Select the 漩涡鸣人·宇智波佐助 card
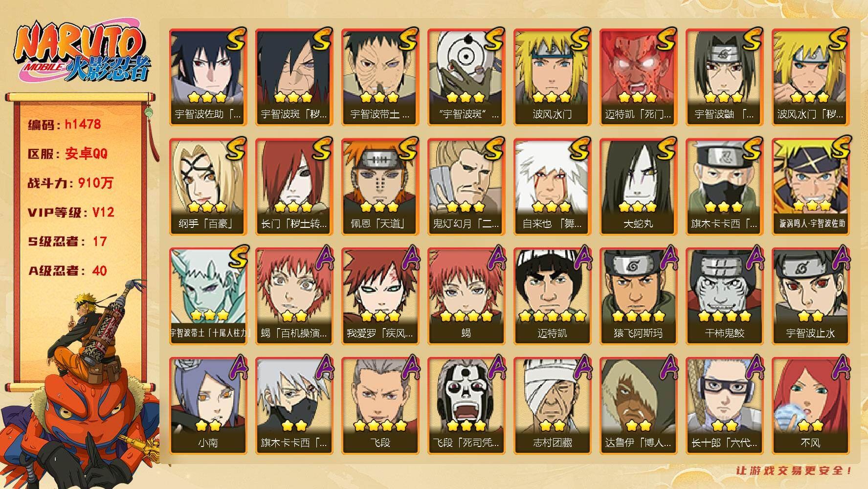This screenshot has width=868, height=489. coord(810,187)
